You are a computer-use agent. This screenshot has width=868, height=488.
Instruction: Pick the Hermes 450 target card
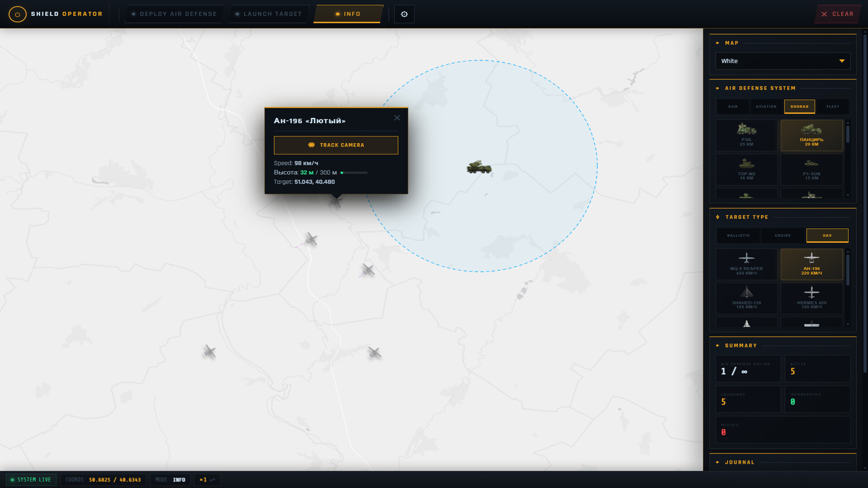point(811,298)
